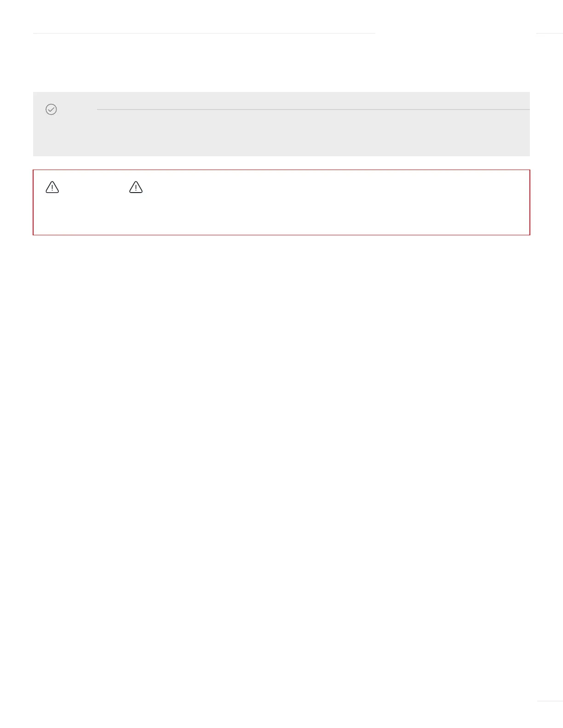Click the short header line at top-right edge
Viewport: 563px width, 728px height.
(x=550, y=33)
